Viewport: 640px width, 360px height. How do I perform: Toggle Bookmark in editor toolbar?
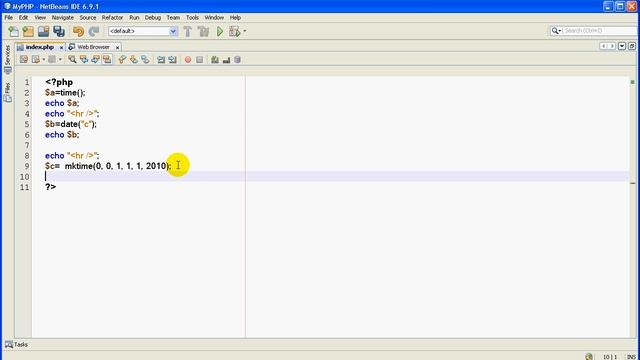click(145, 60)
